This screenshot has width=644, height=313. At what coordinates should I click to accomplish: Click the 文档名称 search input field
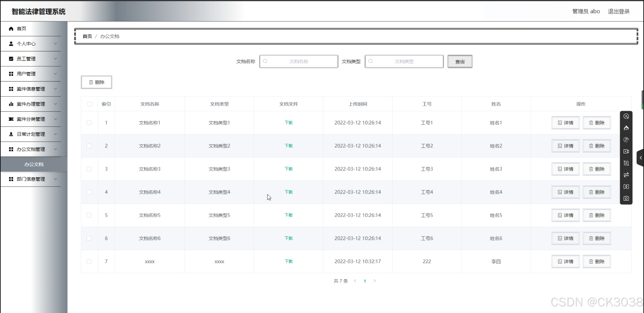299,61
